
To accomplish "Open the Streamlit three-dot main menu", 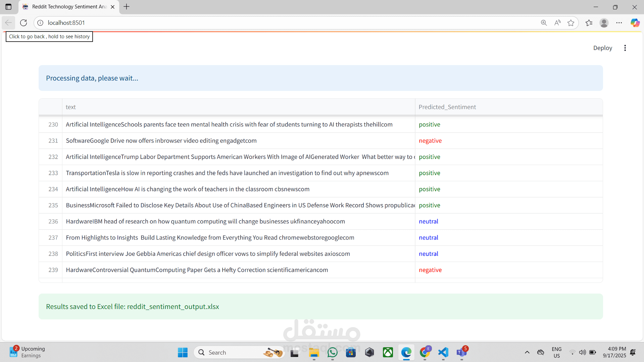I will pyautogui.click(x=625, y=48).
